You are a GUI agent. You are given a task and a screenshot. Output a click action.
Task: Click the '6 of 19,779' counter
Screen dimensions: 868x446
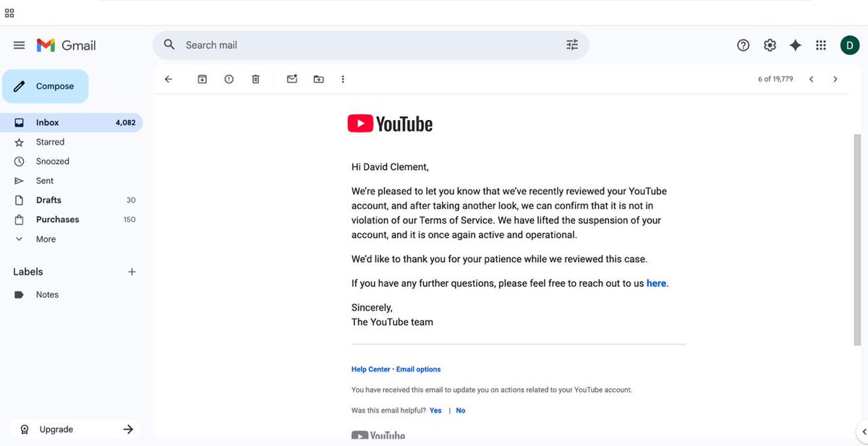click(x=775, y=79)
